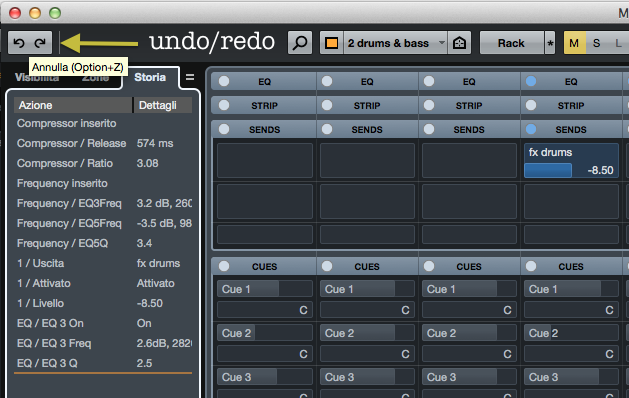629x398 pixels.
Task: Select 1 / Uscita fx drums row
Action: [x=103, y=264]
